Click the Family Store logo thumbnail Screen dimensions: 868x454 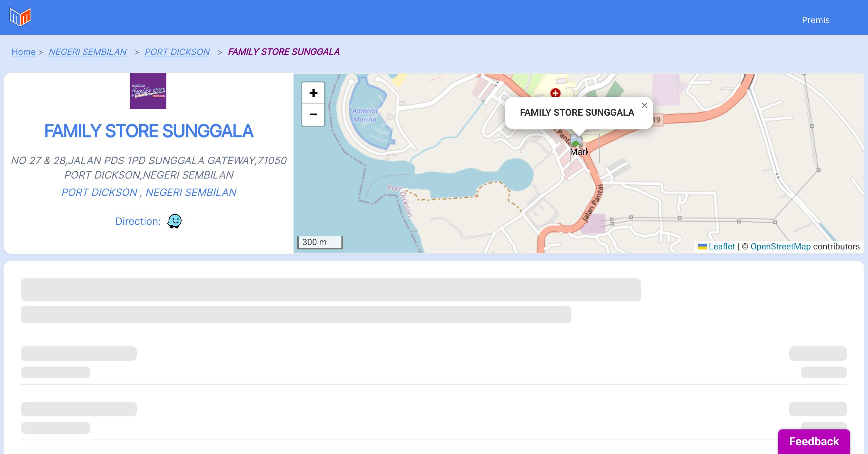(x=148, y=91)
